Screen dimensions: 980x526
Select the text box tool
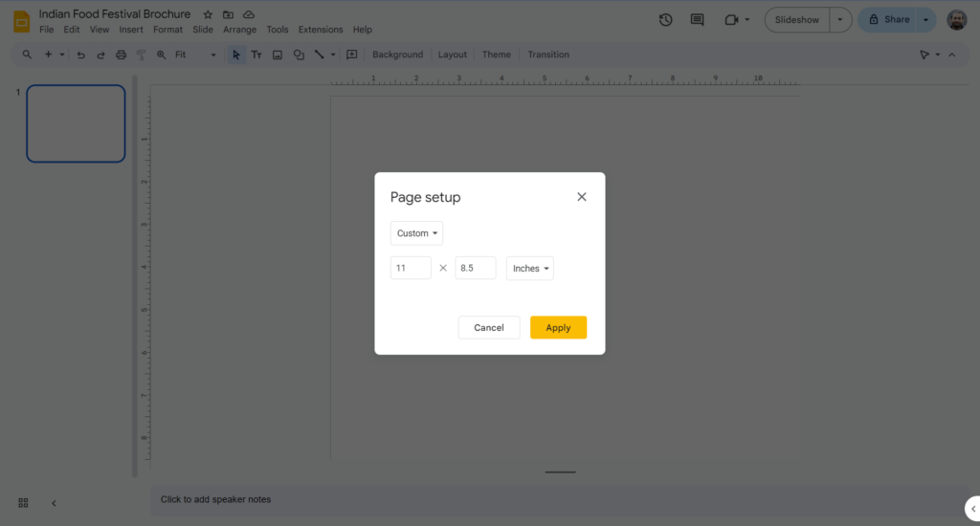[x=256, y=55]
